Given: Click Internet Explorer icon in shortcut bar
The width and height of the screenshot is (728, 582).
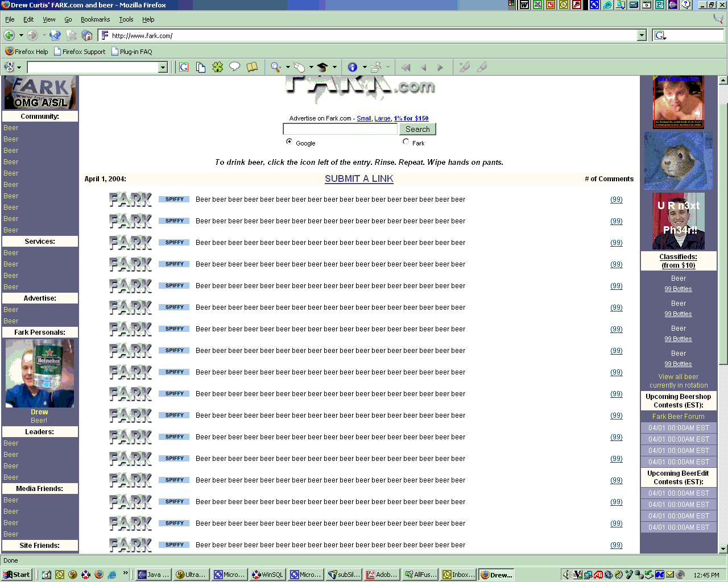Looking at the screenshot, I should (607, 5).
